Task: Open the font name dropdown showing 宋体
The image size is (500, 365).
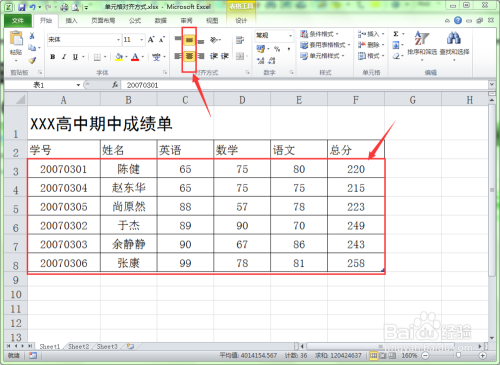Action: 118,40
